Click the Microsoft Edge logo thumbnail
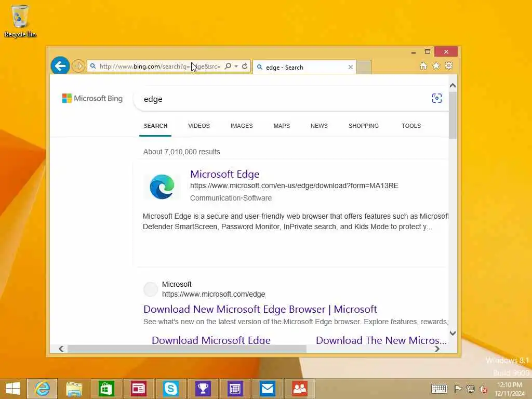The image size is (532, 399). (x=162, y=187)
